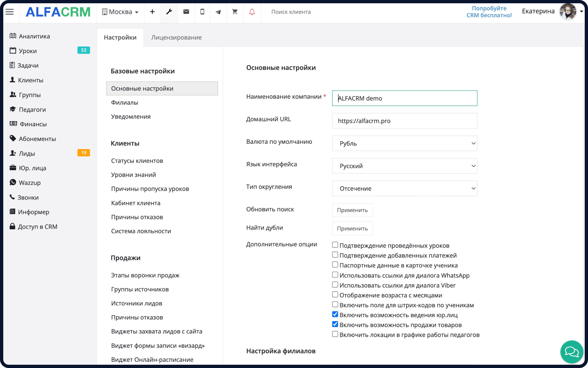
Task: Open the wrench settings icon
Action: (169, 12)
